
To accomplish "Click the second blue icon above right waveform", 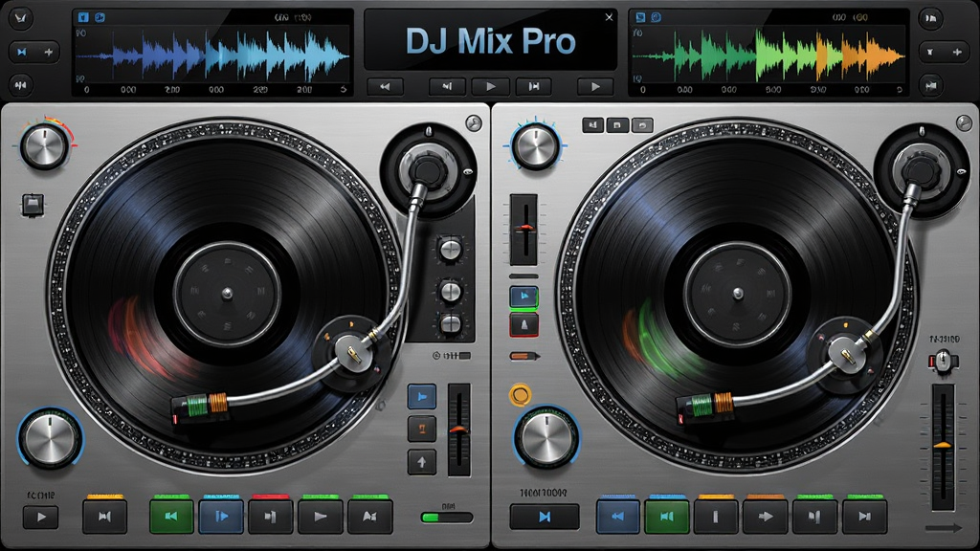I will pyautogui.click(x=657, y=17).
